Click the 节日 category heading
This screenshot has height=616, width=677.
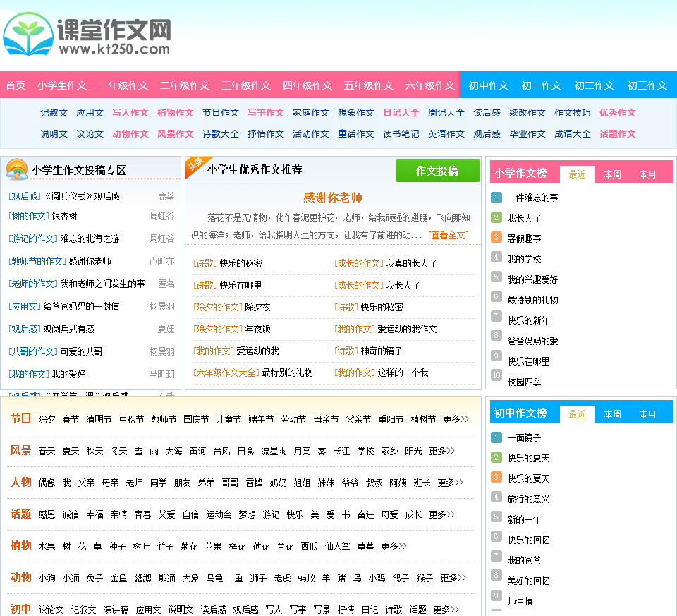tap(20, 418)
